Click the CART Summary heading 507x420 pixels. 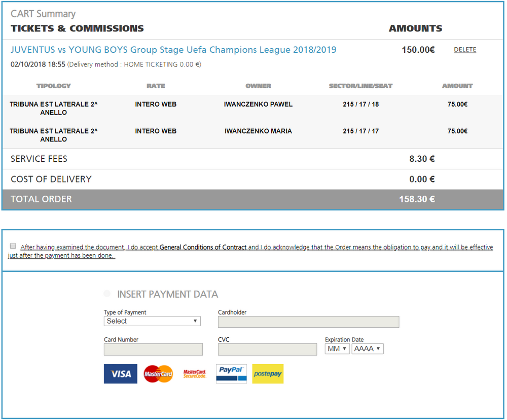click(43, 14)
